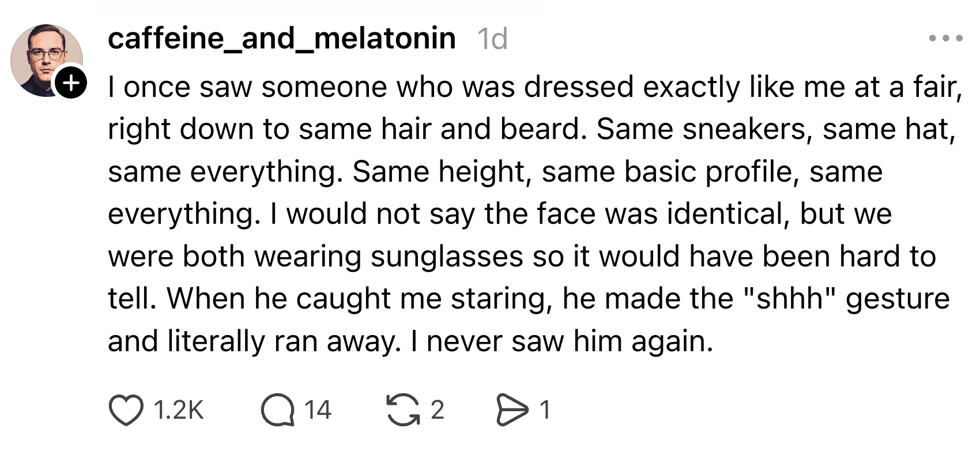Check the share count of 1
Image resolution: width=980 pixels, height=451 pixels.
[545, 410]
